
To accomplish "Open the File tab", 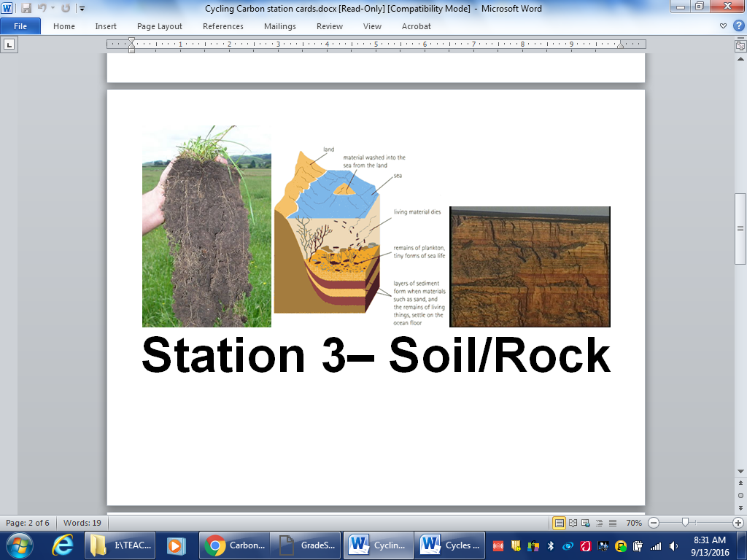I will 20,26.
